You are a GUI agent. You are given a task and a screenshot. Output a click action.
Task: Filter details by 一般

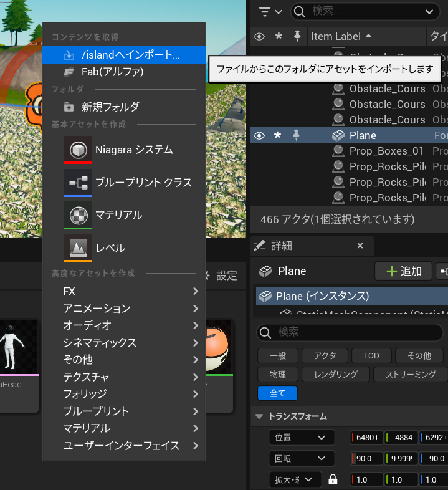click(278, 355)
